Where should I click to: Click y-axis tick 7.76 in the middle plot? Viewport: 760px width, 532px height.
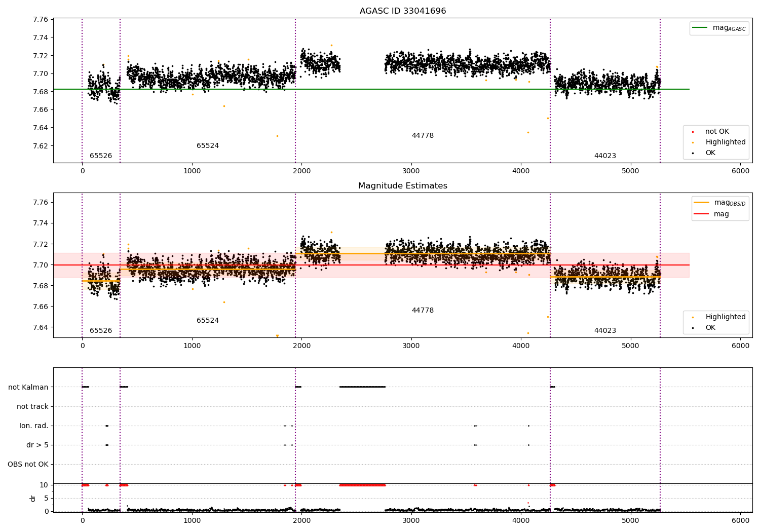click(x=41, y=203)
